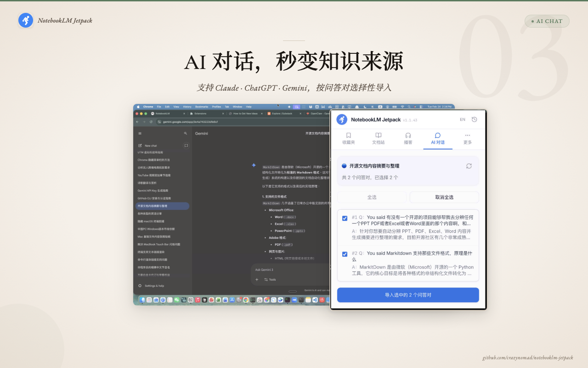Open chat 'Mac 复制文件内容到剪贴板'
This screenshot has width=588, height=368.
(154, 236)
